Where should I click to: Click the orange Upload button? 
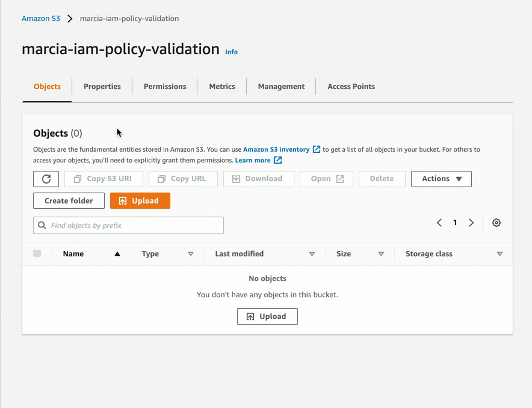[140, 201]
